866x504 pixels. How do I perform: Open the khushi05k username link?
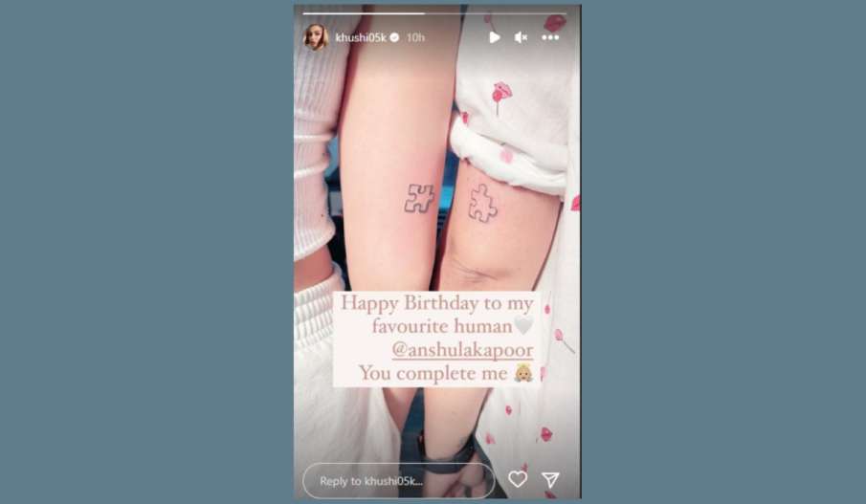[x=361, y=37]
